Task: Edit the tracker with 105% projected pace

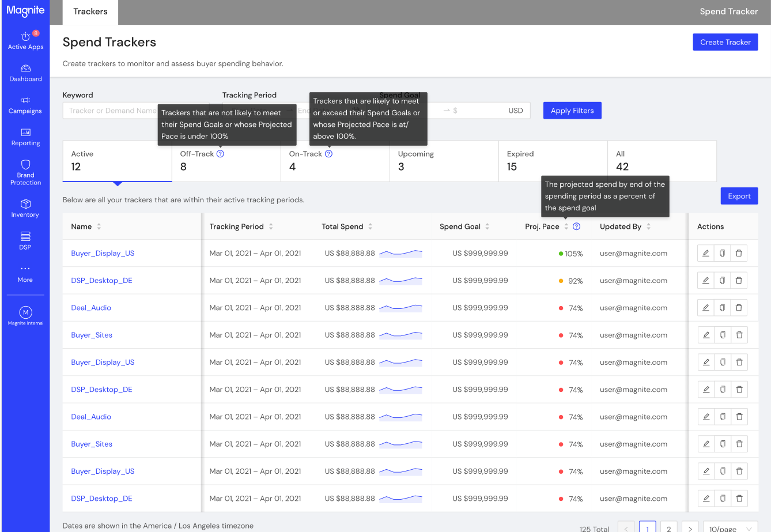Action: tap(705, 253)
